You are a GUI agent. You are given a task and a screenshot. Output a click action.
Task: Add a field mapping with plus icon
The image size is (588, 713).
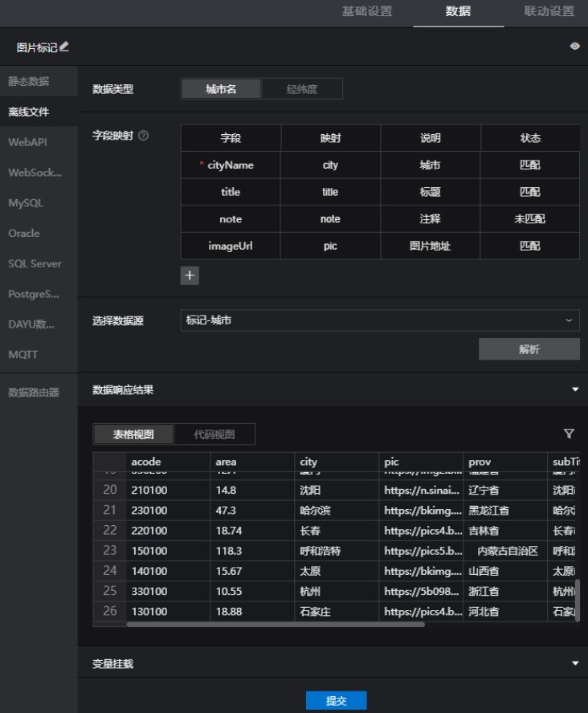(190, 275)
